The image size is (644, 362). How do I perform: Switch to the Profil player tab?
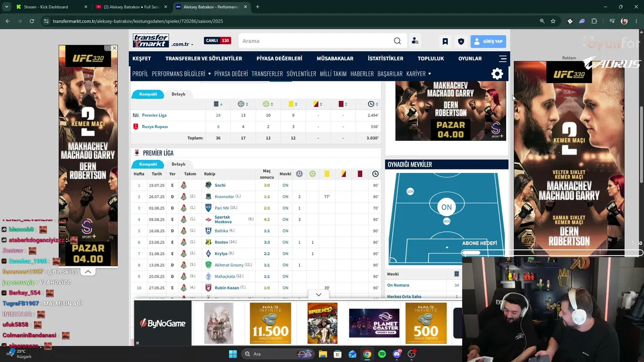click(140, 74)
